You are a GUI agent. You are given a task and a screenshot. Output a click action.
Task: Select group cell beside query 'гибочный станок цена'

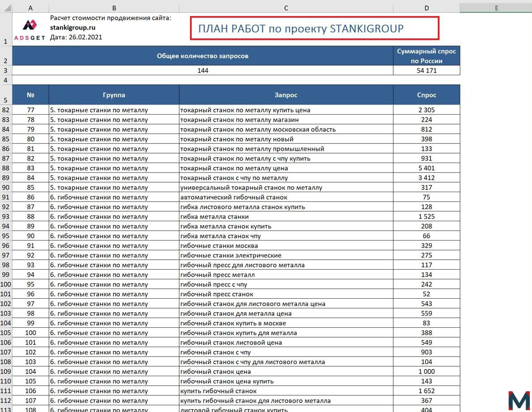pos(114,372)
